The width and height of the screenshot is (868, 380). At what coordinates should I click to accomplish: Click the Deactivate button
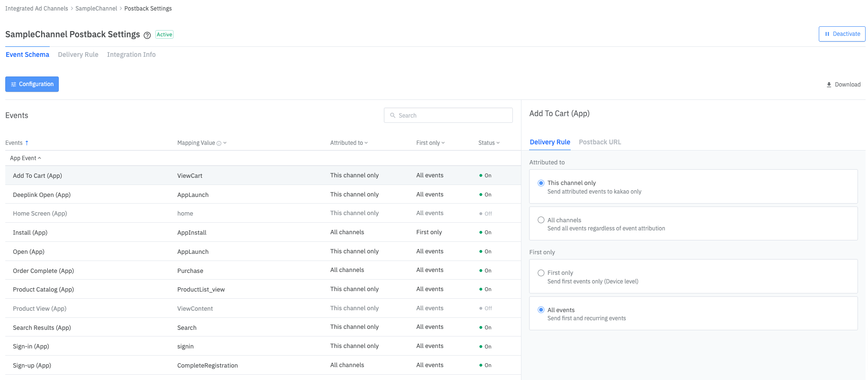pos(842,34)
